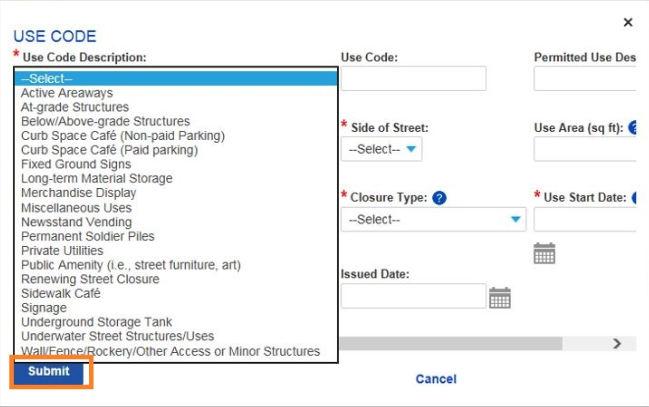Select Active Areaways from the list

coord(67,93)
